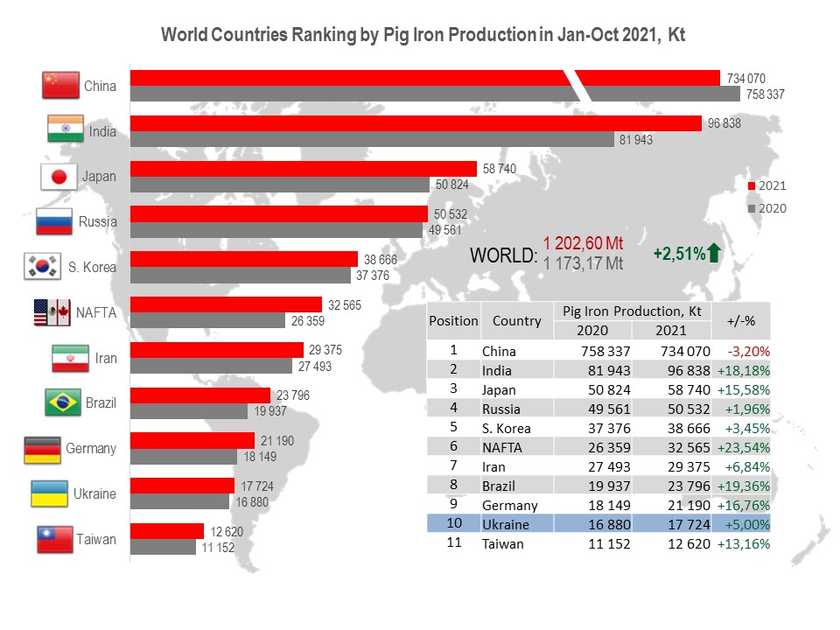The height and width of the screenshot is (630, 840).
Task: Click the gray 2020 bar for Japan
Action: click(280, 185)
